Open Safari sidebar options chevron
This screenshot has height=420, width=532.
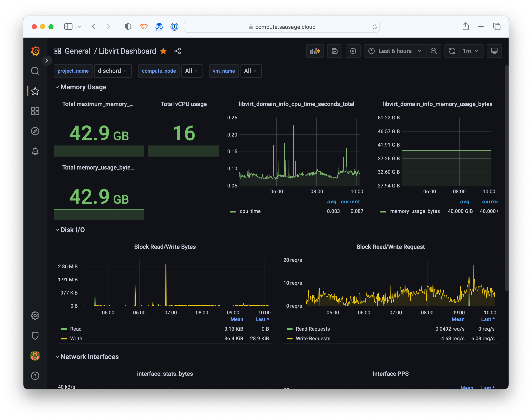pyautogui.click(x=79, y=27)
